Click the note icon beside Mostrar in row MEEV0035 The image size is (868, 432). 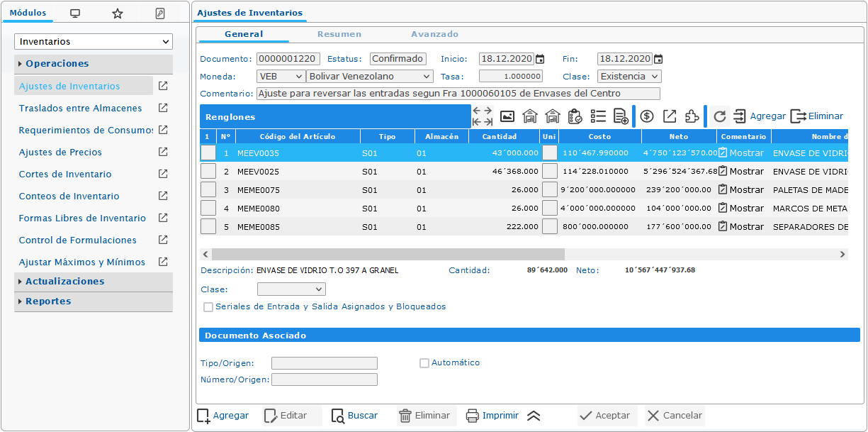[723, 153]
